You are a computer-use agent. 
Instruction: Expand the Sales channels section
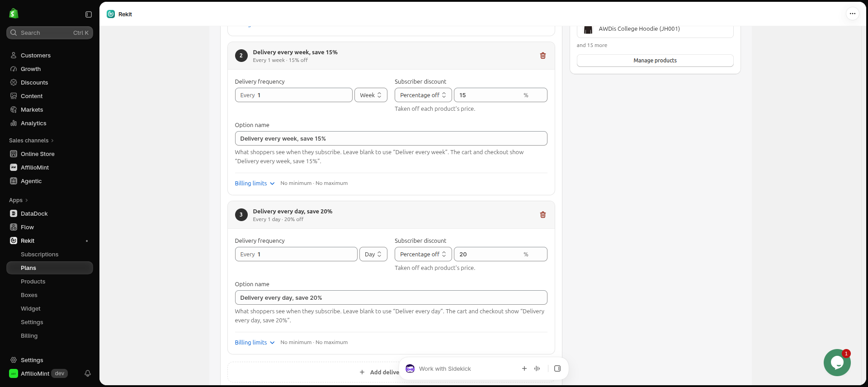[31, 141]
